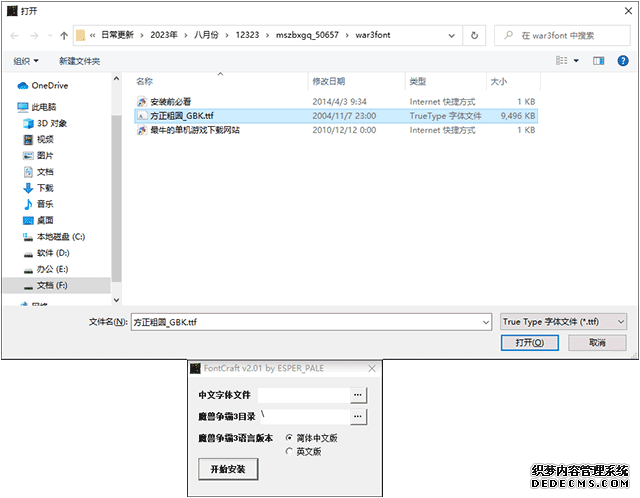Viewport: 640px width, 498px height.
Task: Open the 组织 menu
Action: pyautogui.click(x=25, y=61)
